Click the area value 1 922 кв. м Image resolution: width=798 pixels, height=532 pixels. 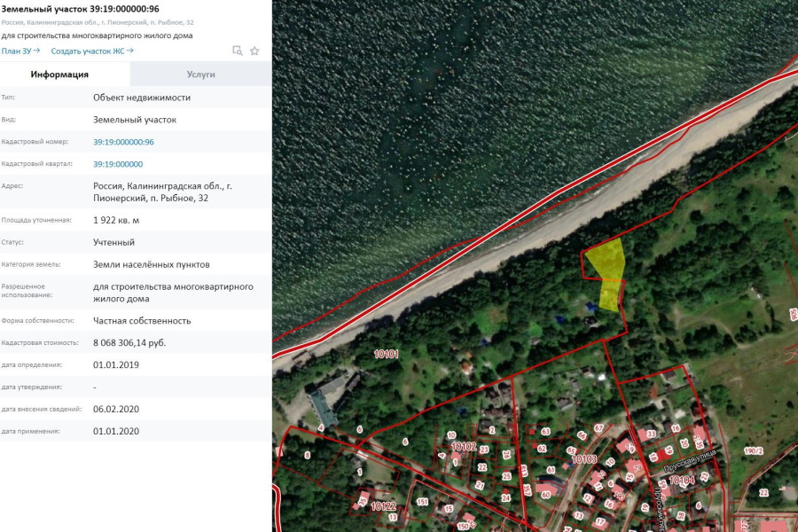coord(116,220)
